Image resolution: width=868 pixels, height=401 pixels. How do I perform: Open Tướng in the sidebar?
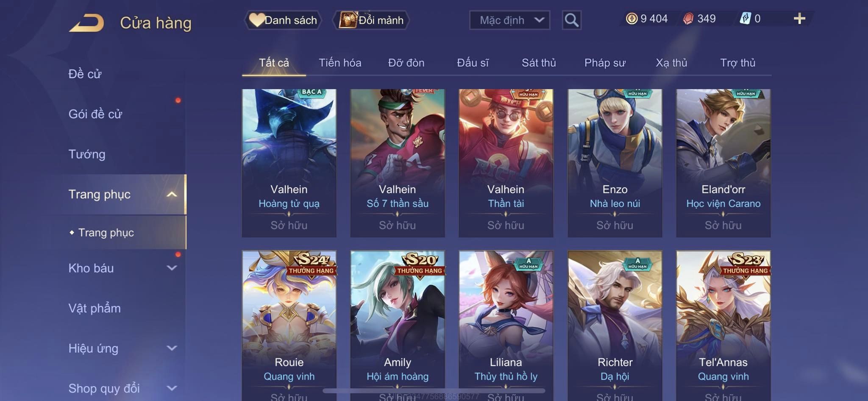point(87,154)
